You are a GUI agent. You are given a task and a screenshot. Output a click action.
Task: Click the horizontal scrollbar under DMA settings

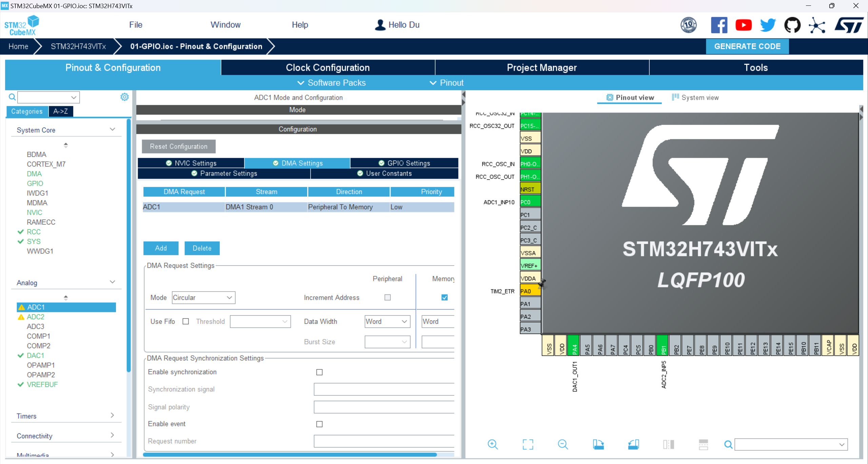click(290, 455)
